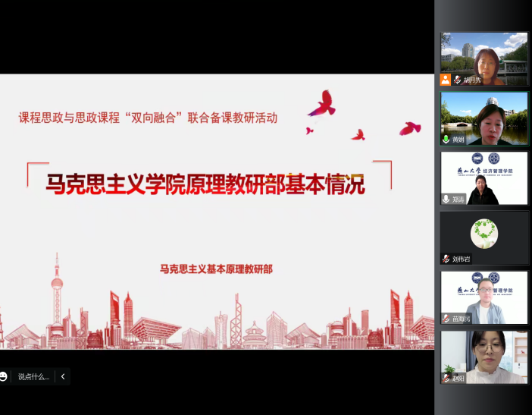This screenshot has height=415, width=532.
Task: Click the green active microphone icon of 黄娟
Action: [x=446, y=140]
